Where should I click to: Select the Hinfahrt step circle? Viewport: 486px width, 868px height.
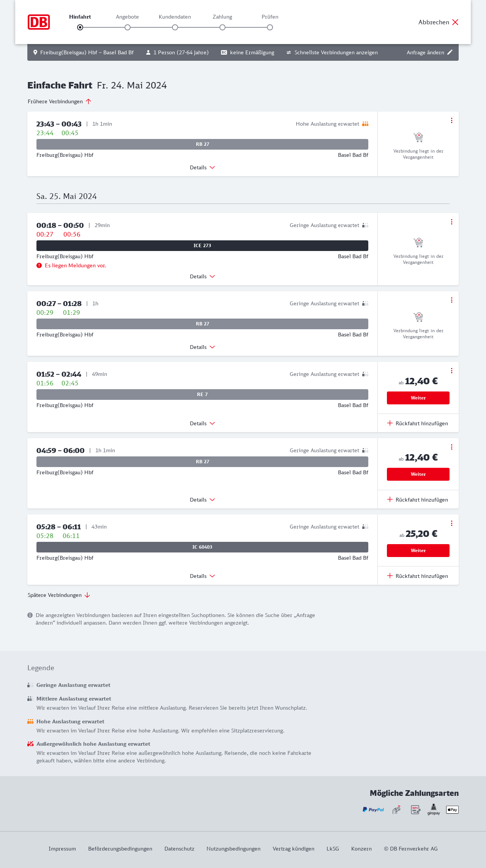pyautogui.click(x=80, y=27)
